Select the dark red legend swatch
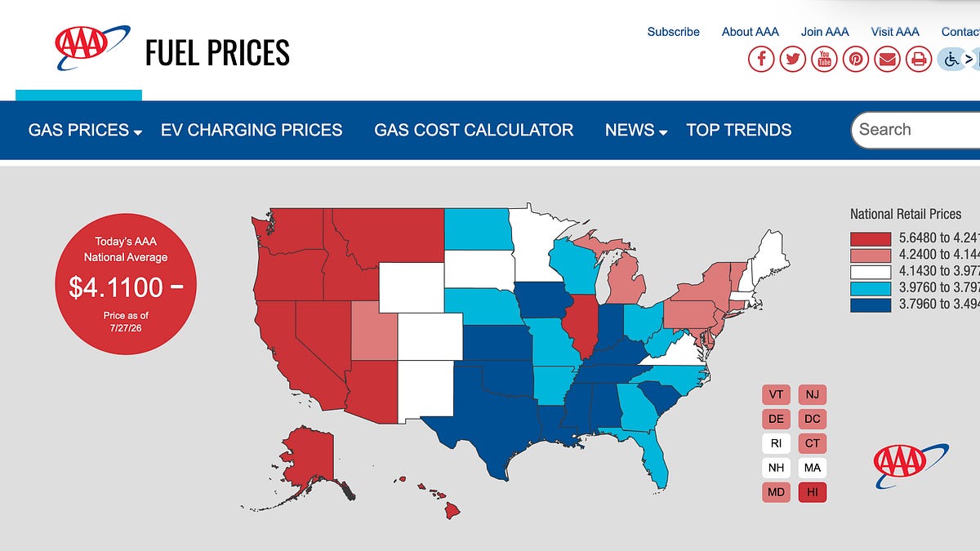980x551 pixels. (871, 238)
